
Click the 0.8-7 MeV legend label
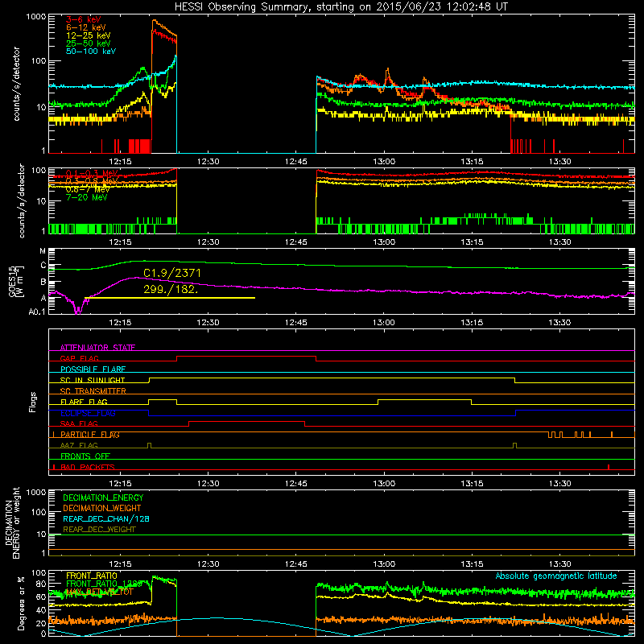pyautogui.click(x=88, y=189)
